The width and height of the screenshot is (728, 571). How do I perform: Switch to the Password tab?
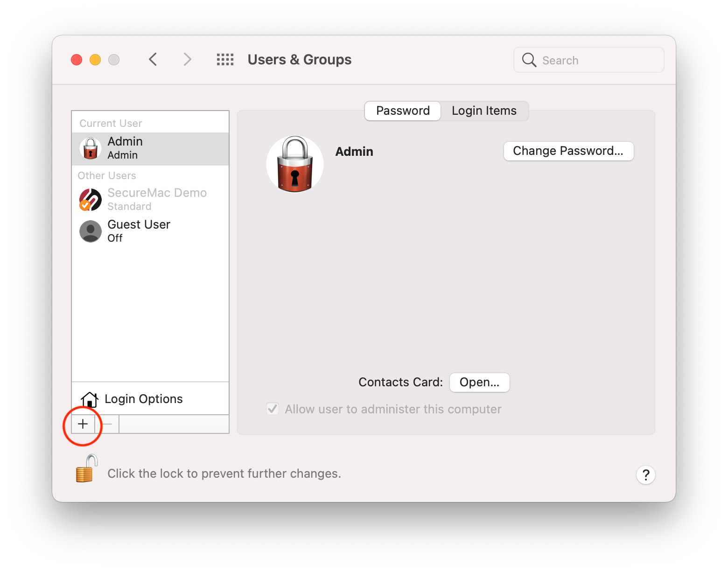[402, 111]
